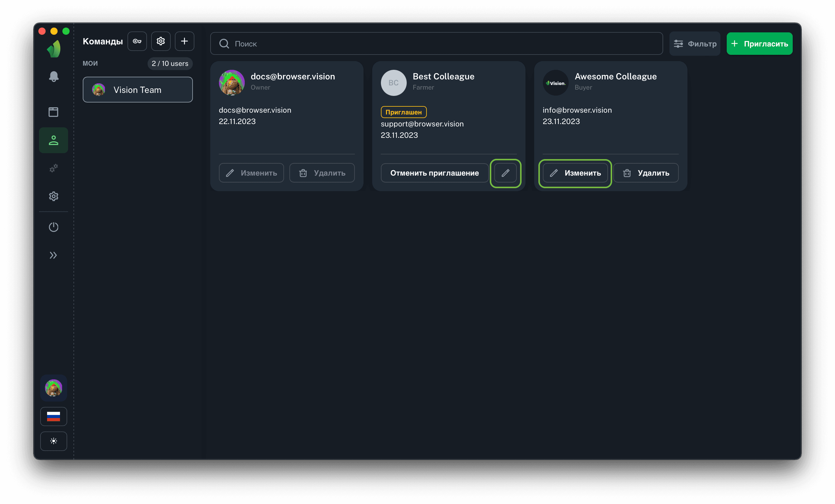Click the Приглашен status badge
835x504 pixels.
pyautogui.click(x=404, y=112)
